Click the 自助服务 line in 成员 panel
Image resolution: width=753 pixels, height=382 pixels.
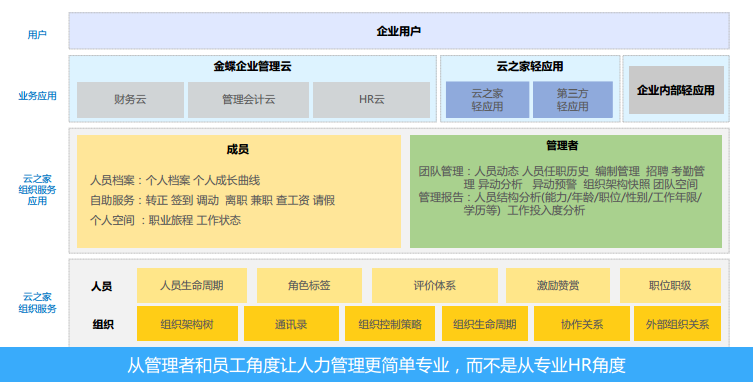(212, 200)
